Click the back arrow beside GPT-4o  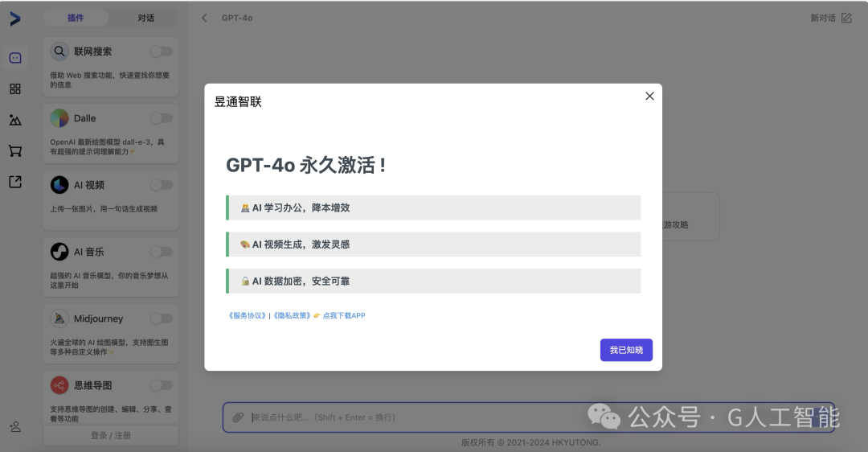pos(204,18)
